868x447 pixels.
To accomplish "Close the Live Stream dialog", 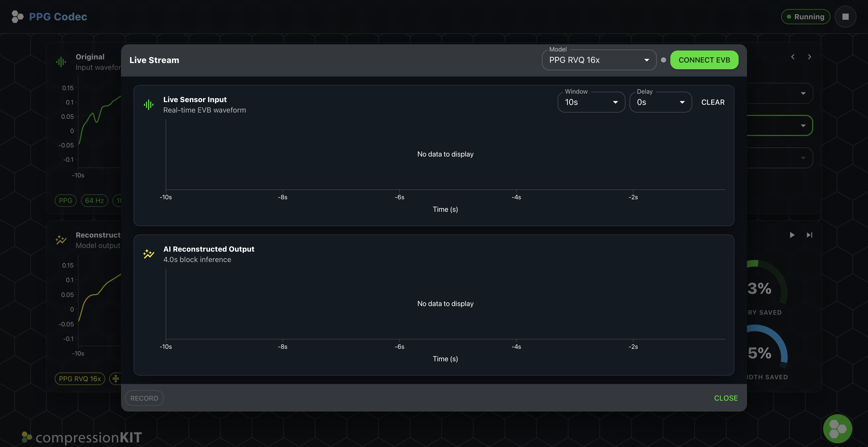I will (726, 398).
